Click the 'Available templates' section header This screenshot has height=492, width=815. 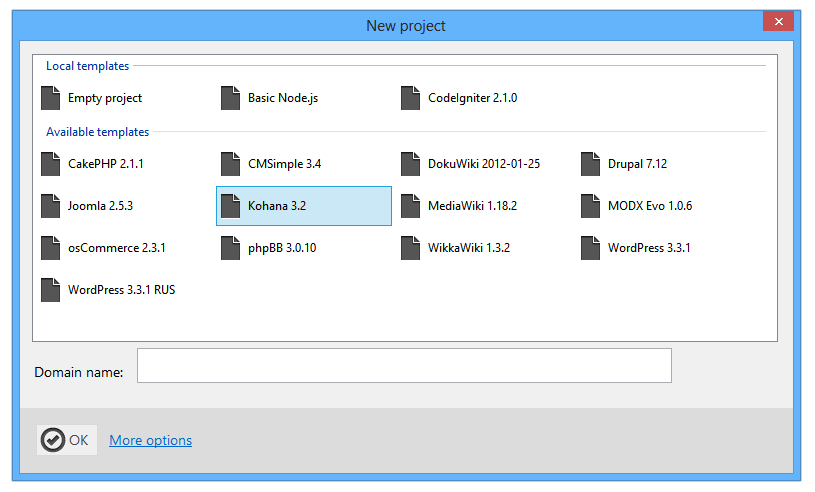(x=97, y=132)
